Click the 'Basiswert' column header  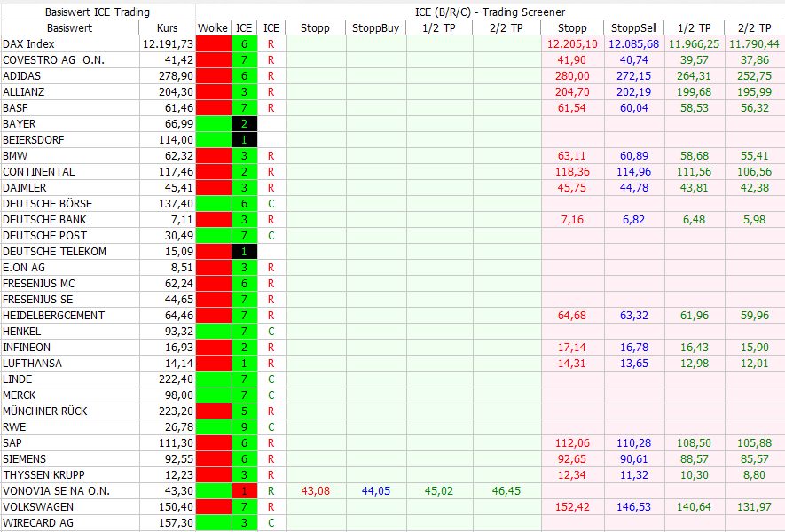coord(69,28)
